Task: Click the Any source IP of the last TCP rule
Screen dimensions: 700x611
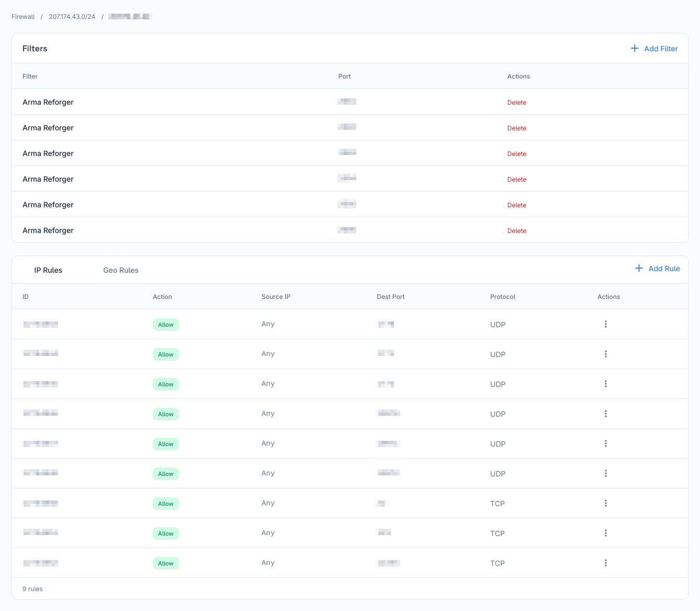Action: point(268,563)
